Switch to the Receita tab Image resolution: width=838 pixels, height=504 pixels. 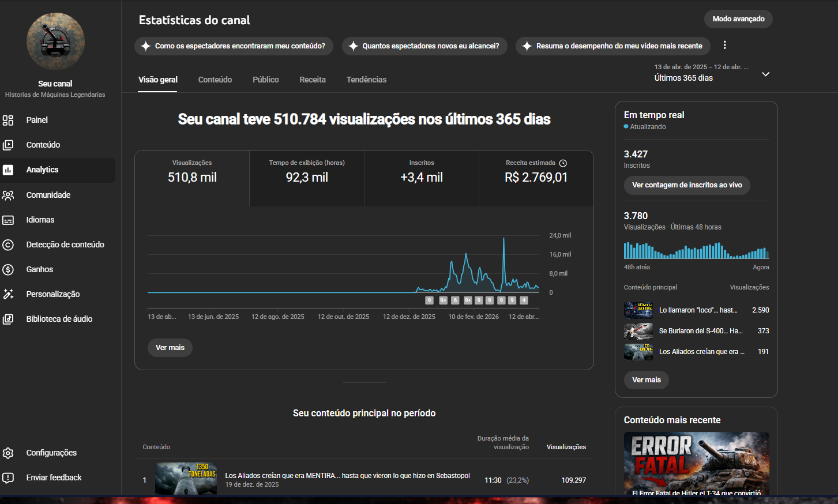coord(313,80)
